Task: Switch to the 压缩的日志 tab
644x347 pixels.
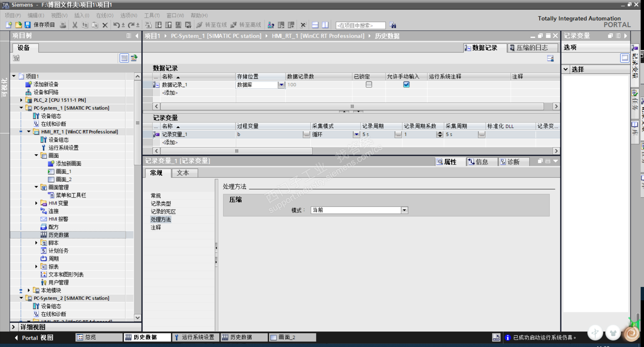Action: [532, 48]
